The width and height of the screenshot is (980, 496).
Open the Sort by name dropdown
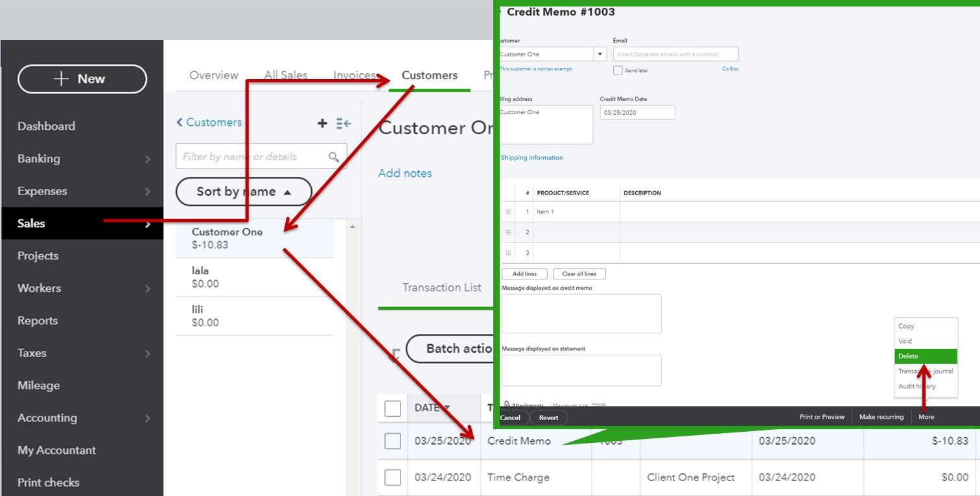click(244, 192)
